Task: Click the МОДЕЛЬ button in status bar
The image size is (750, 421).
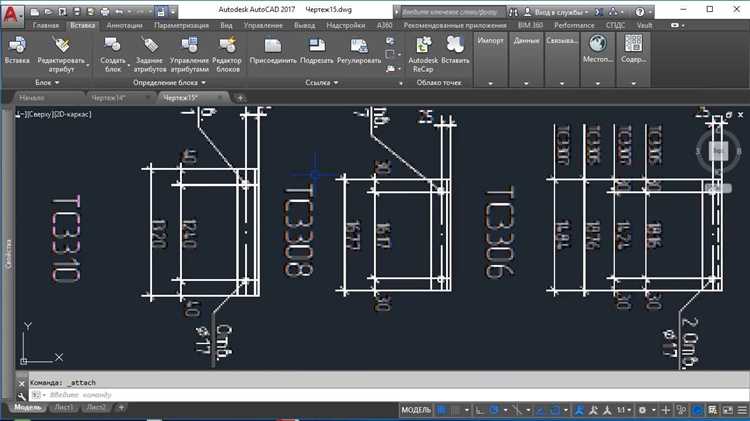Action: tap(416, 410)
